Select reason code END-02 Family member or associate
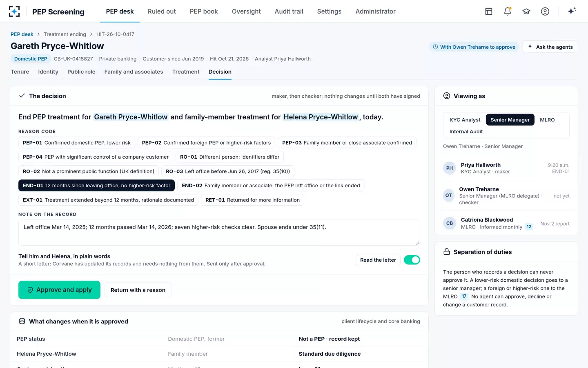The width and height of the screenshot is (588, 368). [271, 186]
